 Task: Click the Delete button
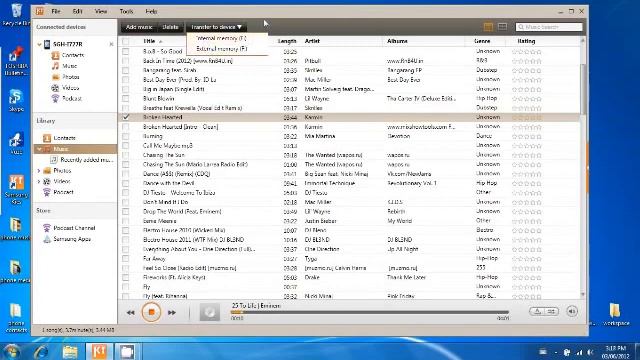point(170,27)
